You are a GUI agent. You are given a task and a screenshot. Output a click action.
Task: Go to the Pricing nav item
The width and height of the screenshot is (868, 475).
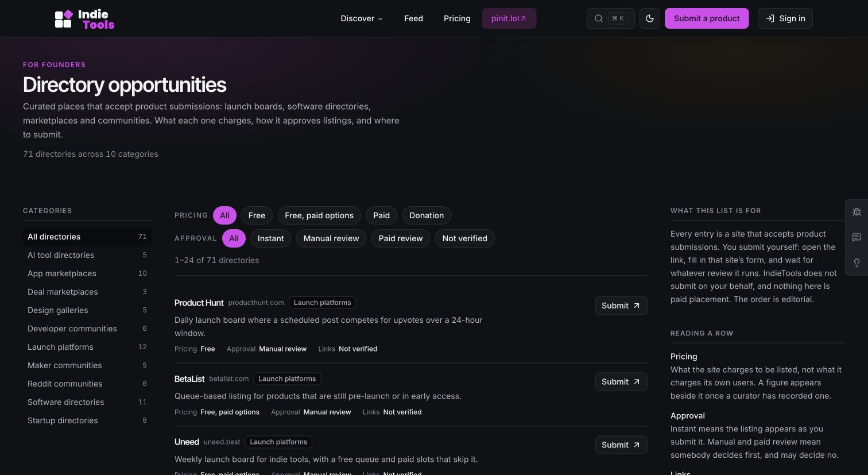(x=457, y=18)
